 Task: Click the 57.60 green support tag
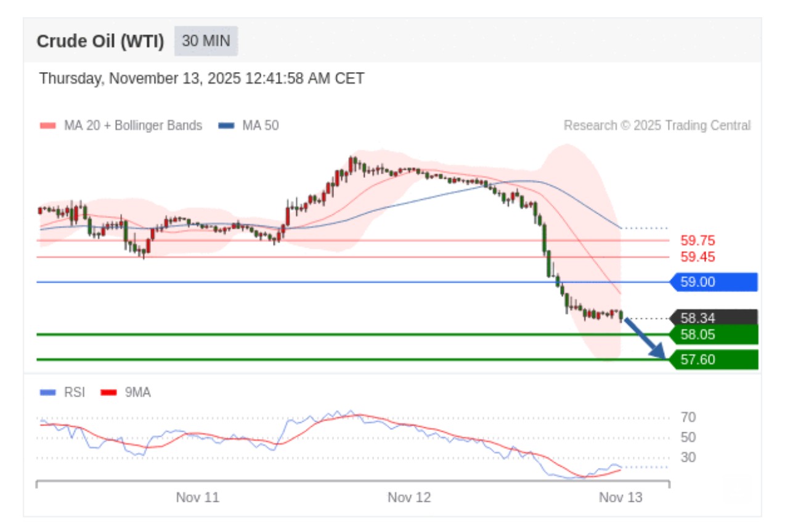pyautogui.click(x=715, y=359)
